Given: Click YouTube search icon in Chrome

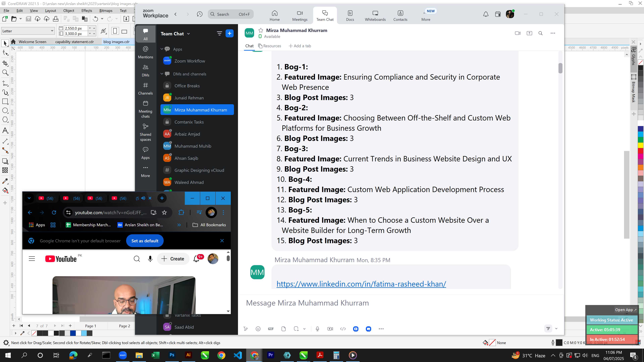Looking at the screenshot, I should pos(137,259).
